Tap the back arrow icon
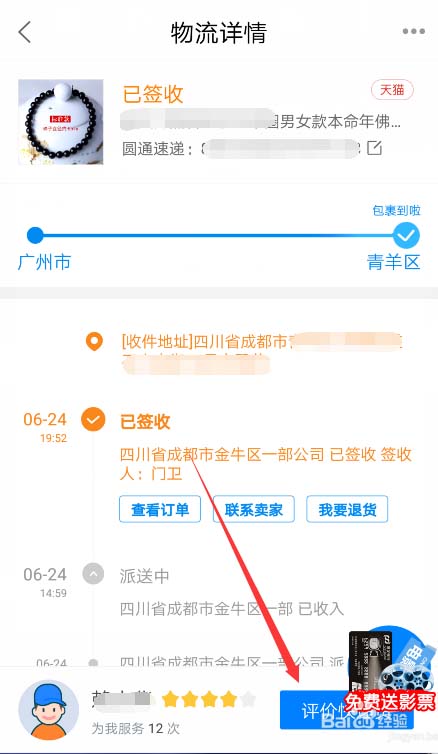 [x=25, y=32]
